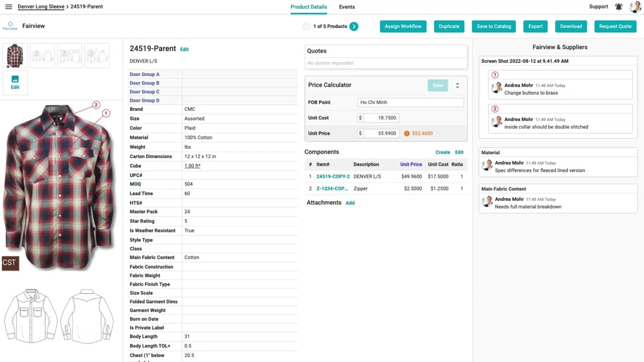Open component 24519-COPY-2 item link
The image size is (644, 362).
(333, 177)
